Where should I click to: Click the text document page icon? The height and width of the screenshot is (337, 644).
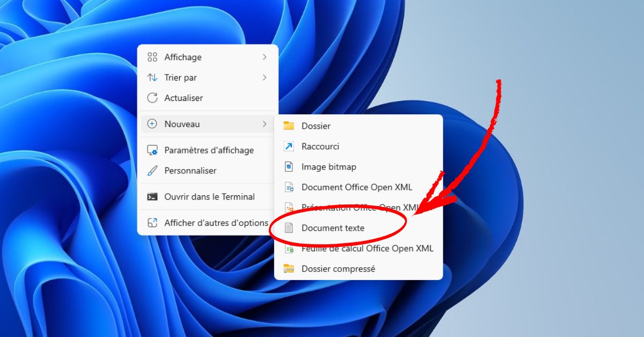click(x=289, y=228)
